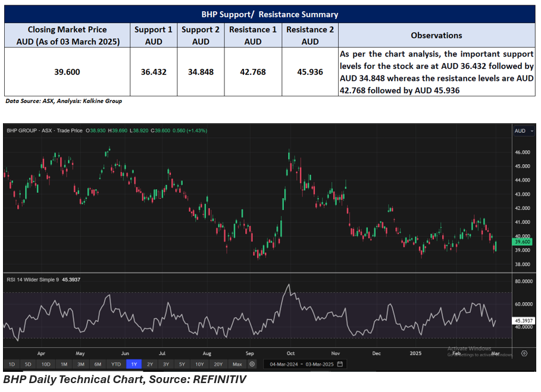
Task: Click the Oct label on time axis
Action: coord(290,353)
